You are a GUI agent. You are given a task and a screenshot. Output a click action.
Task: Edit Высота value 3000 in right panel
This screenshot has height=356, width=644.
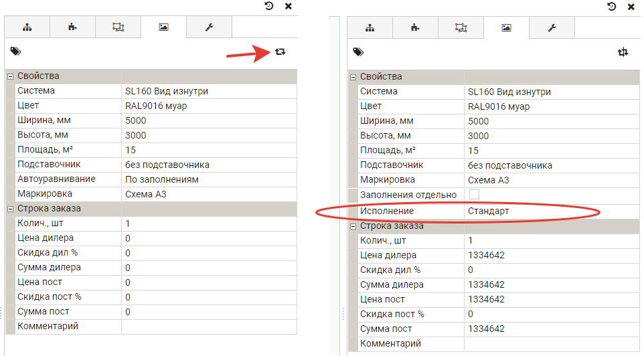pos(552,136)
